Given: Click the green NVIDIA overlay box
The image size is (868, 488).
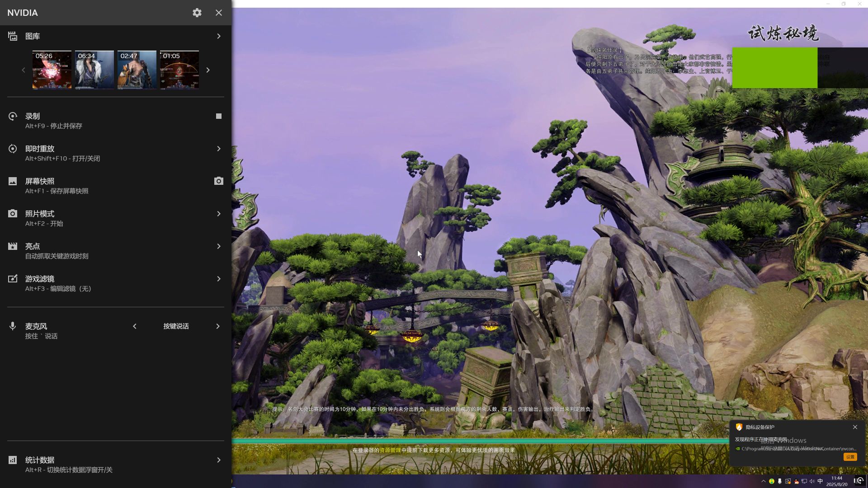Looking at the screenshot, I should (775, 68).
